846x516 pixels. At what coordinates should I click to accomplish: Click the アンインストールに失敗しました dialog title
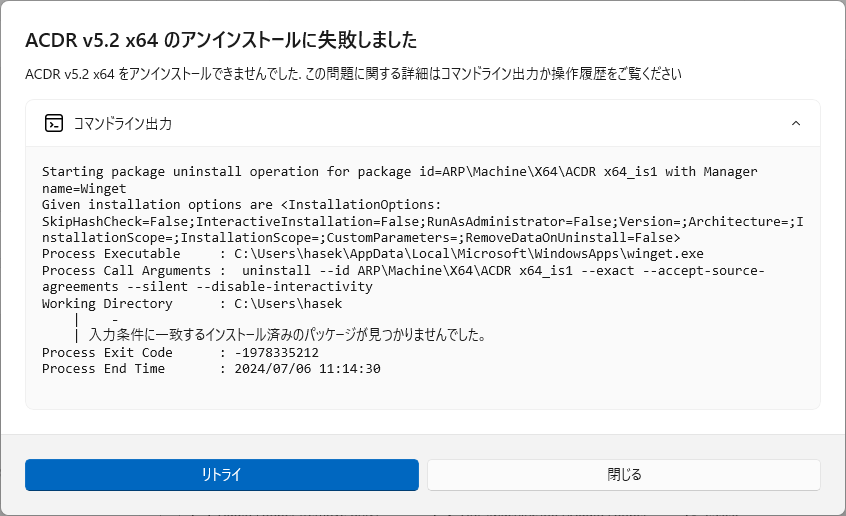(221, 40)
